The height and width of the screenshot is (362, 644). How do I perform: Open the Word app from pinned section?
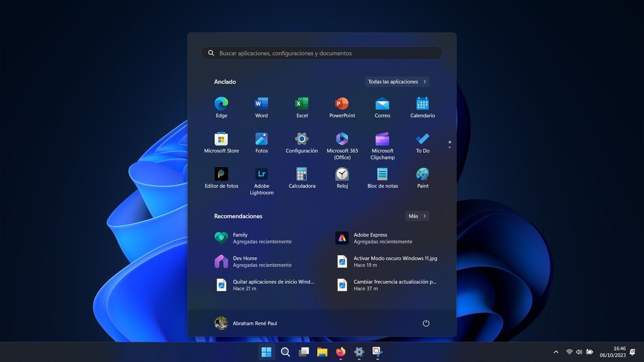pyautogui.click(x=261, y=106)
